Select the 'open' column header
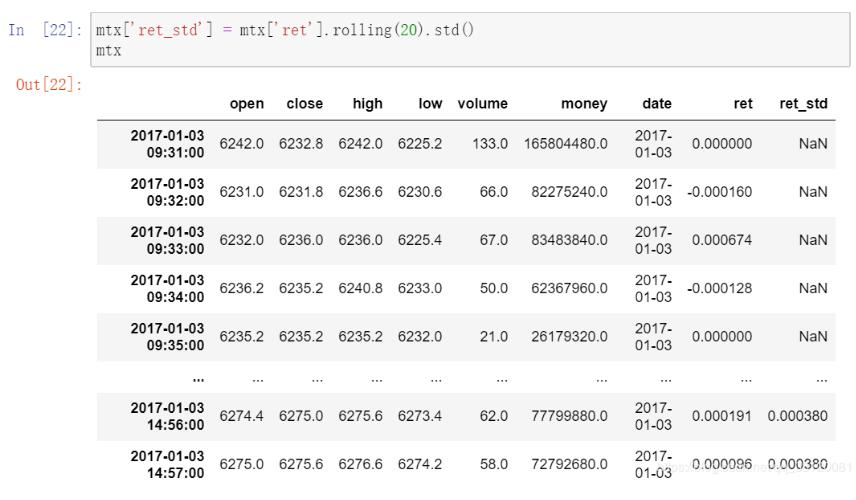 (x=247, y=104)
